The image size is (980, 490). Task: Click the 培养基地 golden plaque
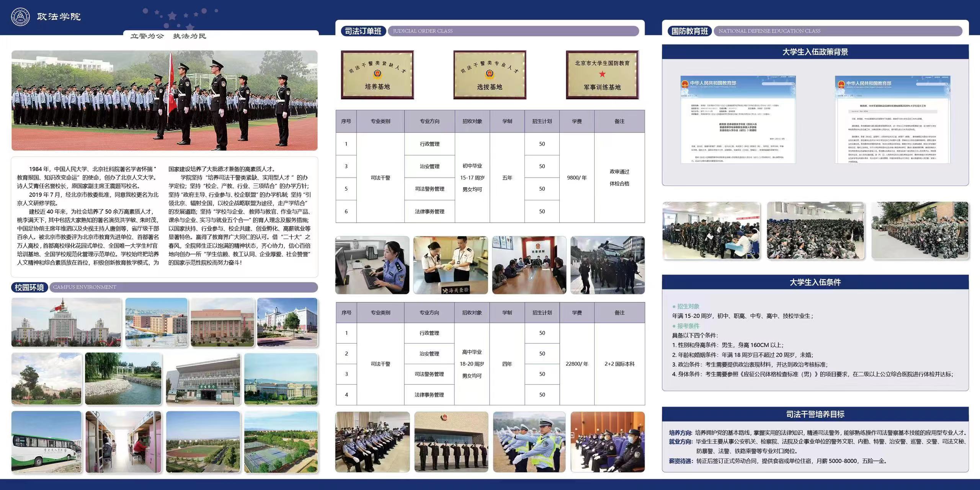(377, 75)
